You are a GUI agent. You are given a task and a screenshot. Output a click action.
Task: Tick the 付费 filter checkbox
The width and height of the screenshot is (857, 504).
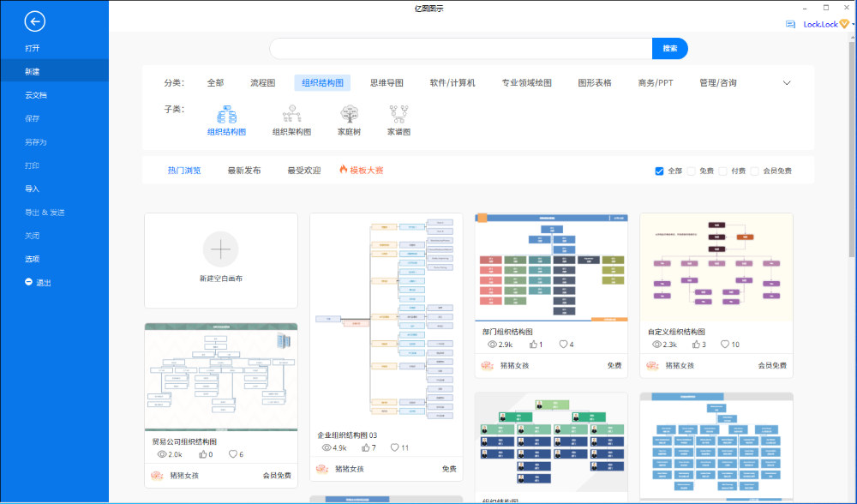coord(722,171)
